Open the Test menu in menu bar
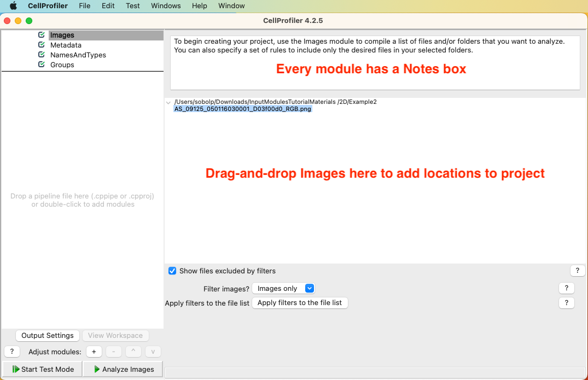 132,6
